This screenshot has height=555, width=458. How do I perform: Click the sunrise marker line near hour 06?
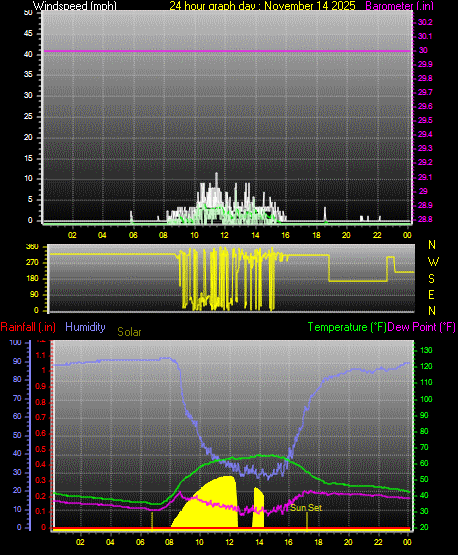click(152, 521)
